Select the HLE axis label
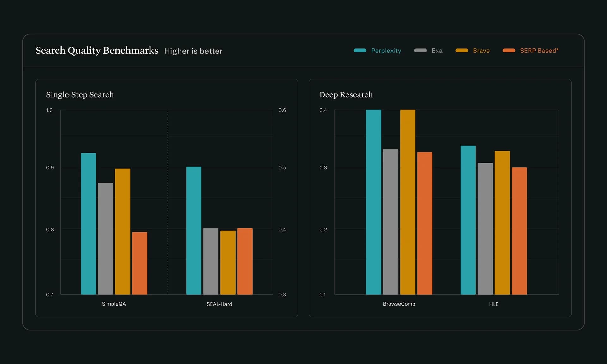 [494, 304]
